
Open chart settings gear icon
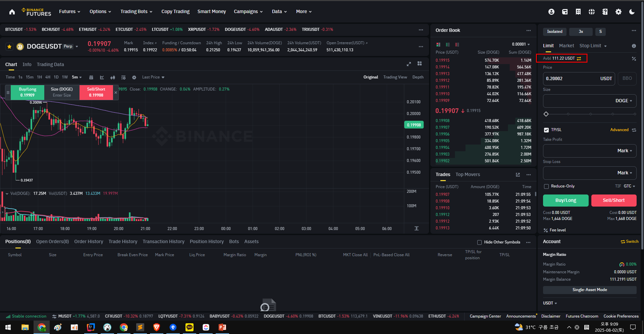point(134,77)
